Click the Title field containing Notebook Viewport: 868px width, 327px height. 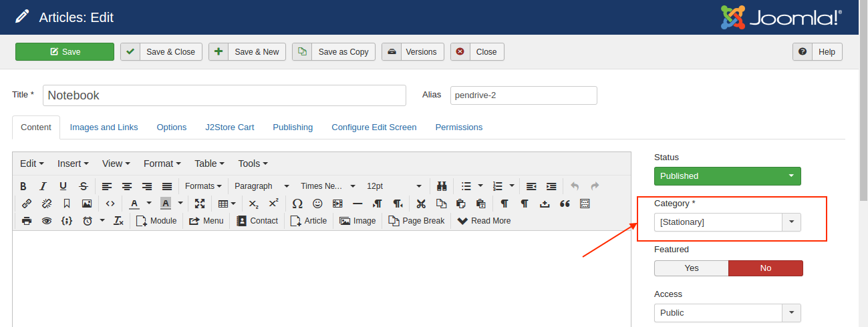pyautogui.click(x=225, y=95)
